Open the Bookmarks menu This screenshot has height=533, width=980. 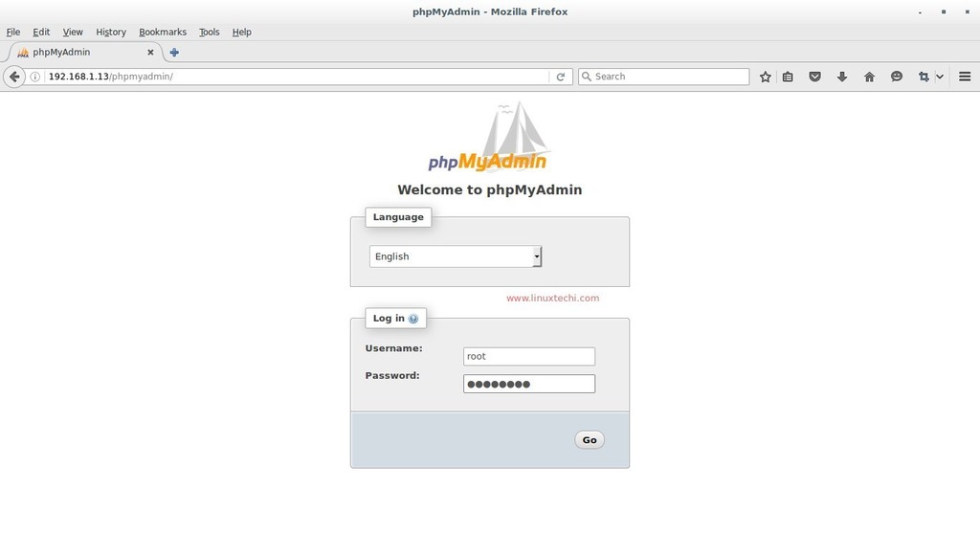click(163, 32)
